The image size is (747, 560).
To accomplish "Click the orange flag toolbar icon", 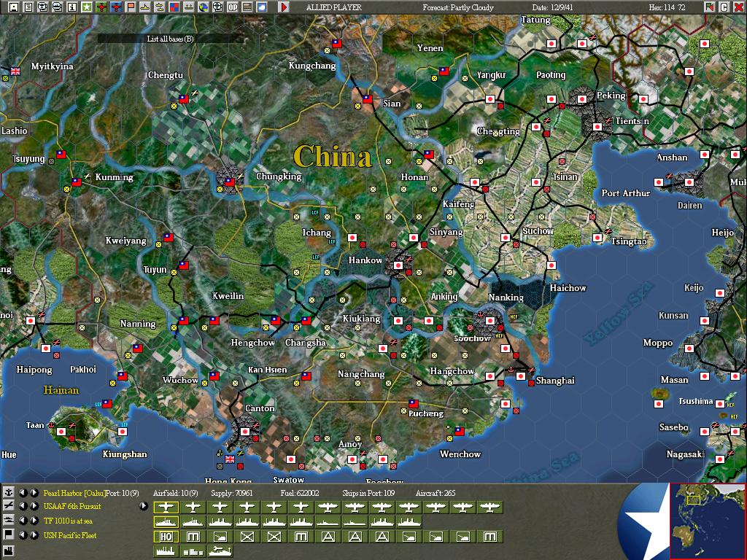I will click(x=131, y=7).
